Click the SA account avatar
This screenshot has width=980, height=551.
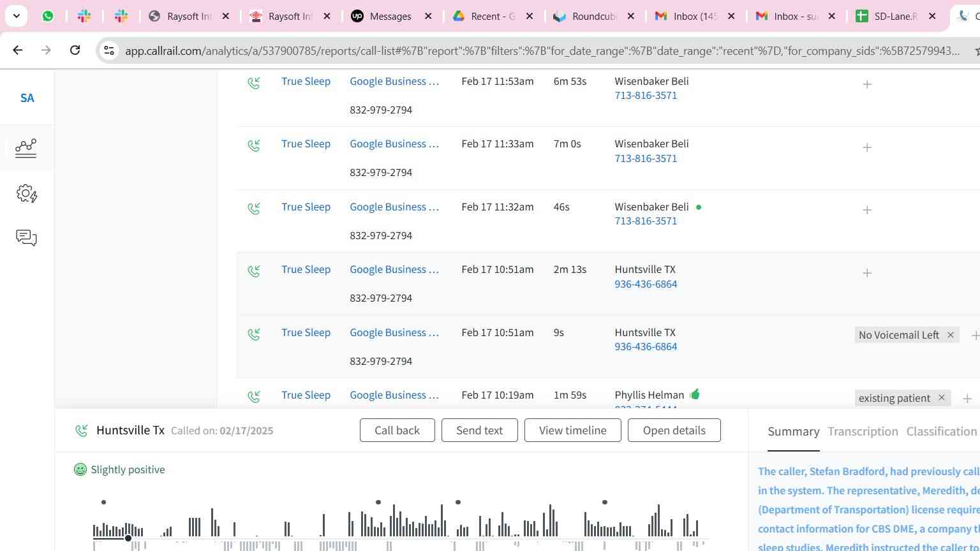coord(27,98)
